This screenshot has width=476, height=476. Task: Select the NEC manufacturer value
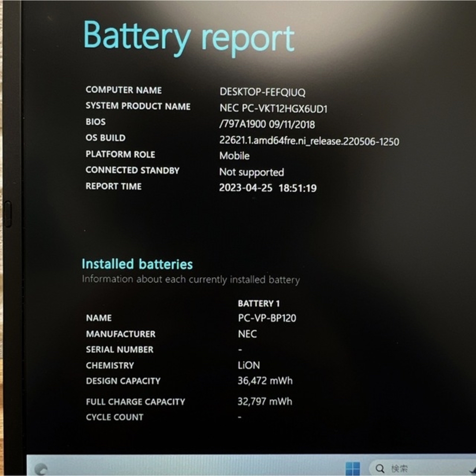pyautogui.click(x=247, y=334)
